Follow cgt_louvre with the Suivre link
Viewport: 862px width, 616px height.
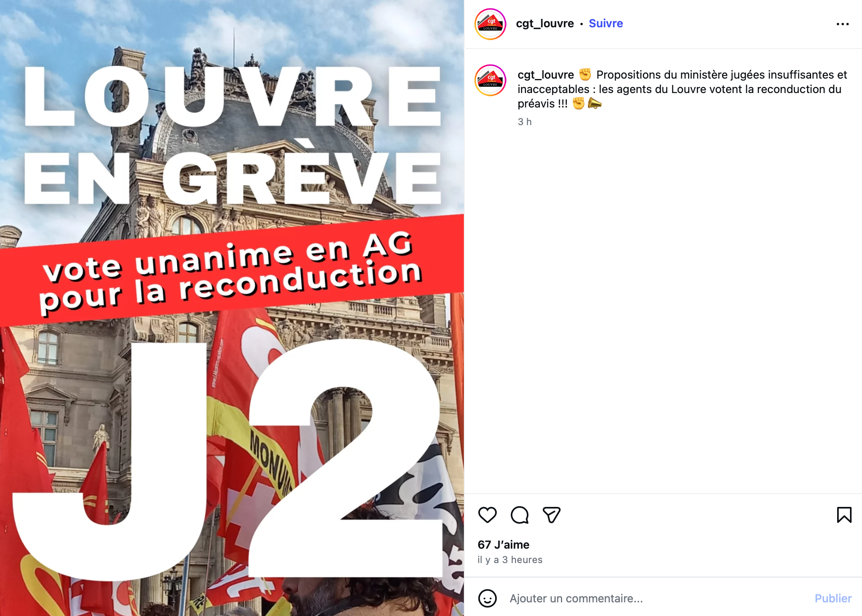click(x=605, y=23)
